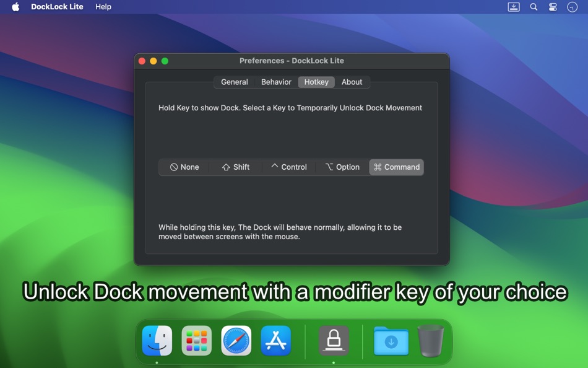Open the Apple menu
The image size is (588, 368).
[15, 7]
